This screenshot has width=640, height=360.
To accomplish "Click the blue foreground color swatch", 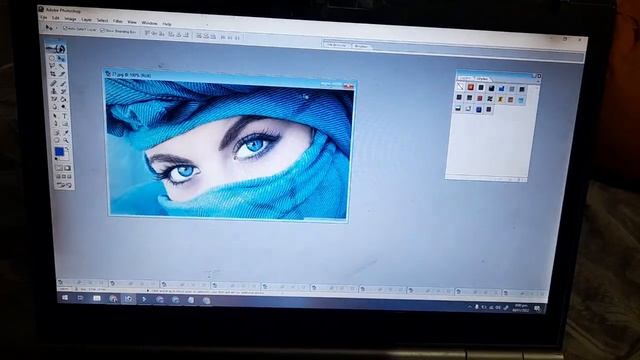I will [x=59, y=152].
